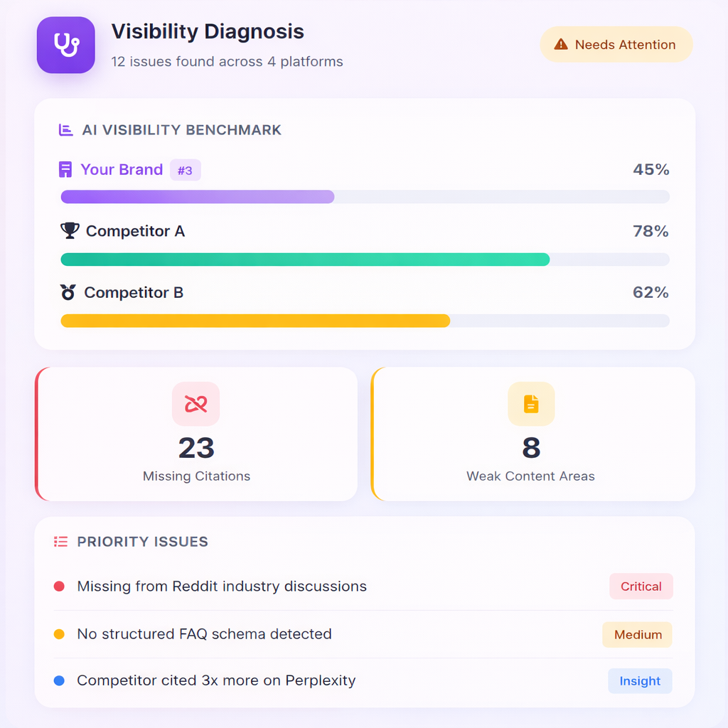The height and width of the screenshot is (728, 728).
Task: Toggle the red status dot for Reddit issue
Action: click(60, 586)
